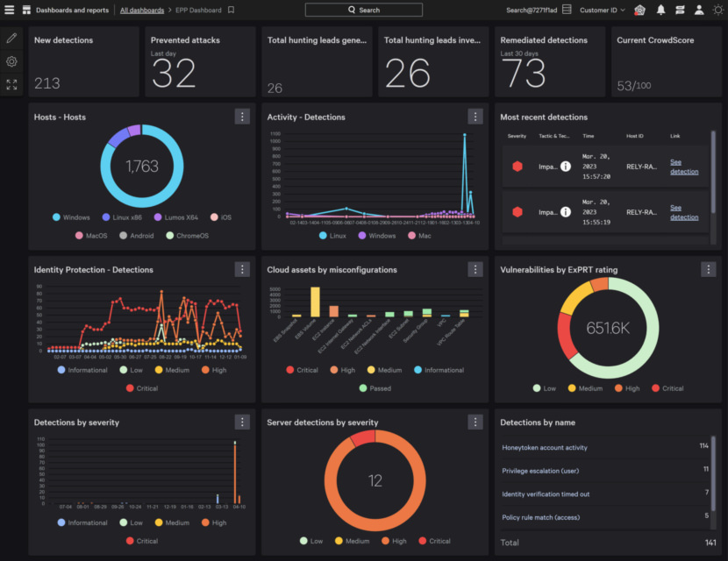
Task: Open the Hosts widget kebab menu
Action: 242,116
